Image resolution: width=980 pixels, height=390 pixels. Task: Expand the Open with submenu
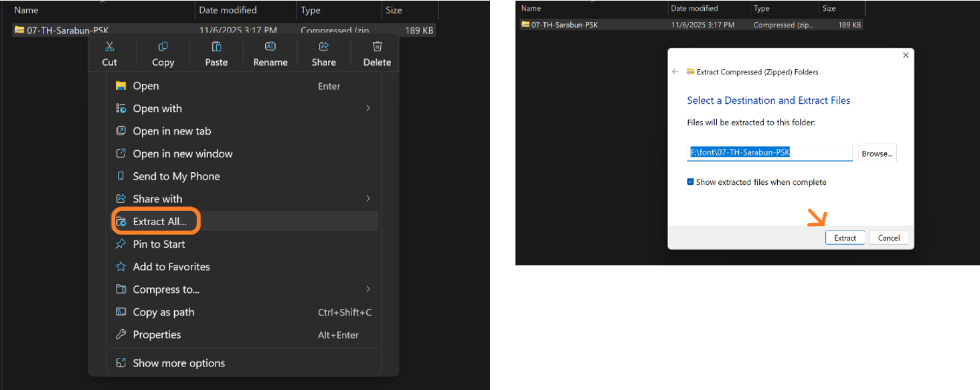[367, 108]
